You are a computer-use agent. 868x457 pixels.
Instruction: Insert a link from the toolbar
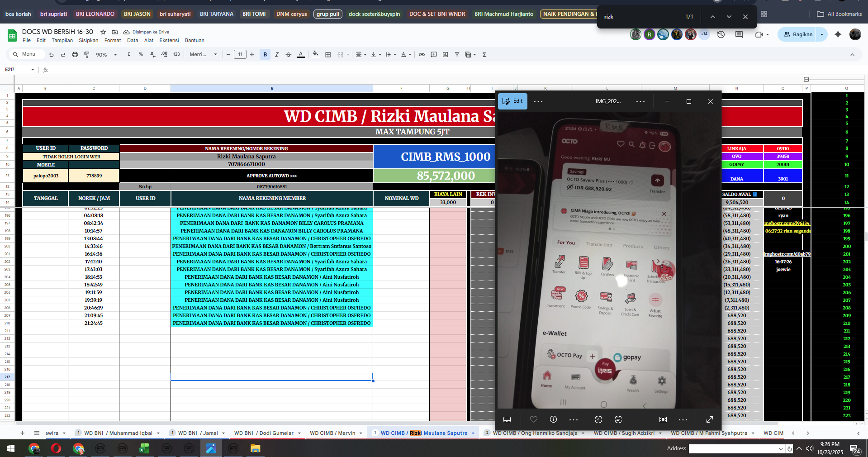coord(422,54)
